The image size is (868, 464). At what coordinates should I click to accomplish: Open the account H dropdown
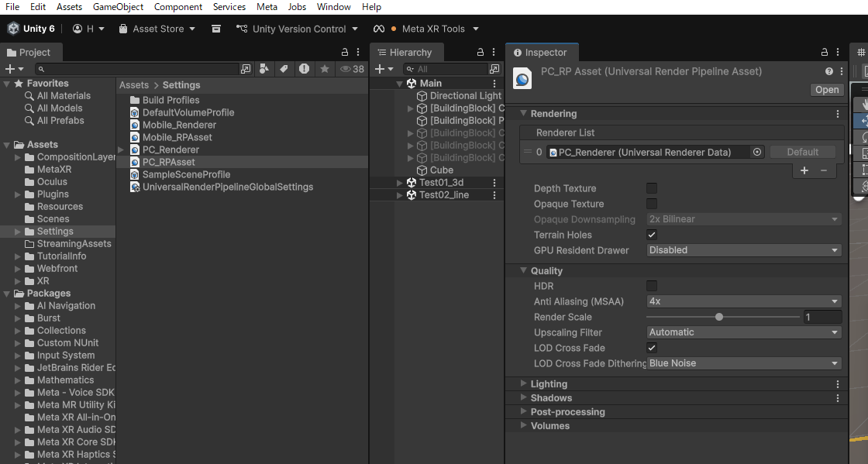coord(88,29)
